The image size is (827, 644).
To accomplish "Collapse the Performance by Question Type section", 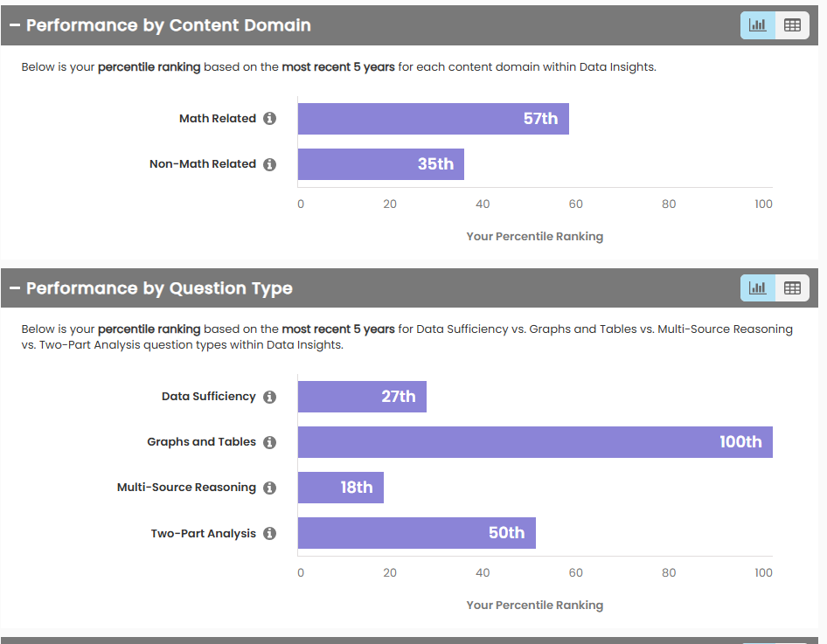I will [15, 287].
